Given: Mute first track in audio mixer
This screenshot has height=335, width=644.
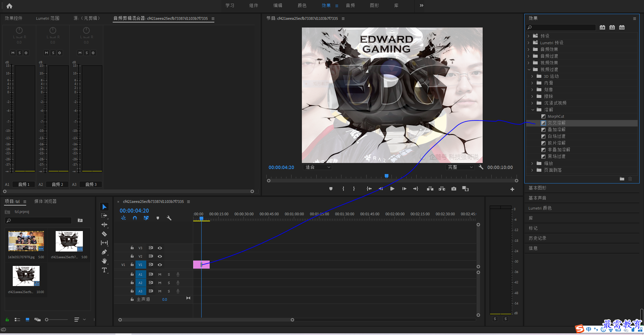Looking at the screenshot, I should click(x=13, y=53).
